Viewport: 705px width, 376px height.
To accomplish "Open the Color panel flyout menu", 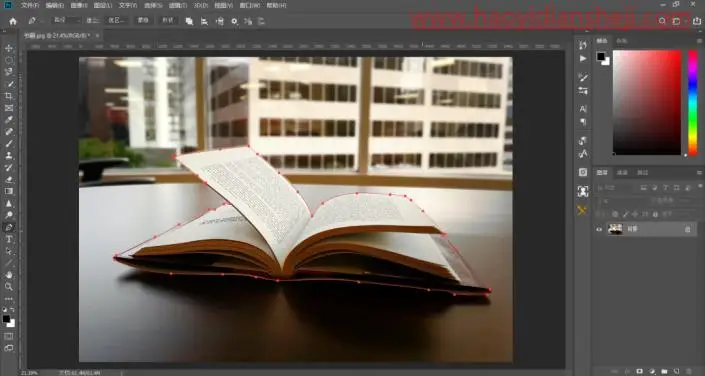I will [x=700, y=40].
